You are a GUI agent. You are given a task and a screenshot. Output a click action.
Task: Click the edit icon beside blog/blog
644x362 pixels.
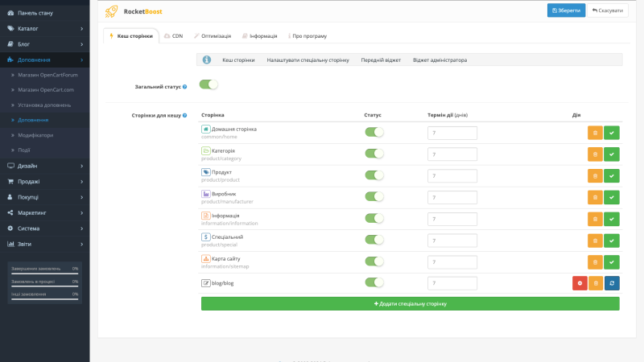click(x=206, y=283)
